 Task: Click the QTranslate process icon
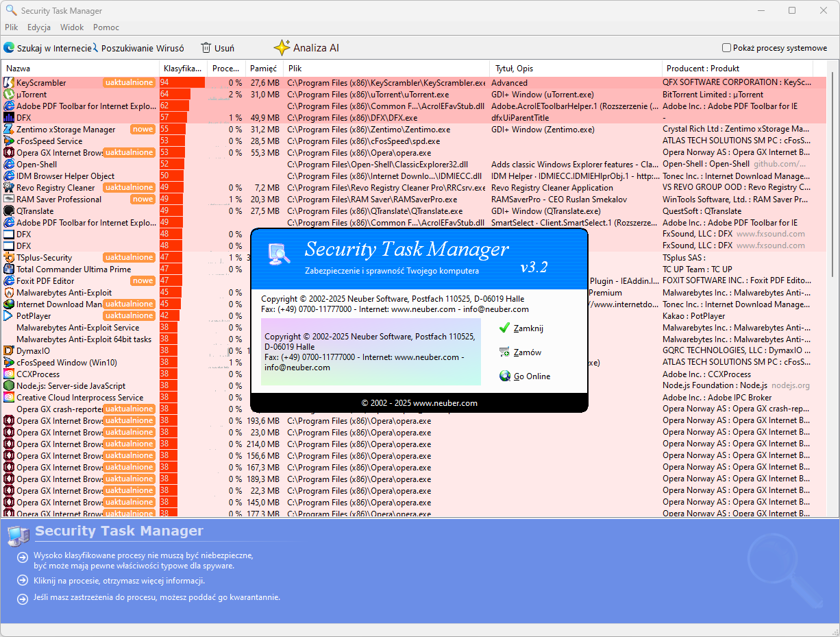(x=9, y=211)
